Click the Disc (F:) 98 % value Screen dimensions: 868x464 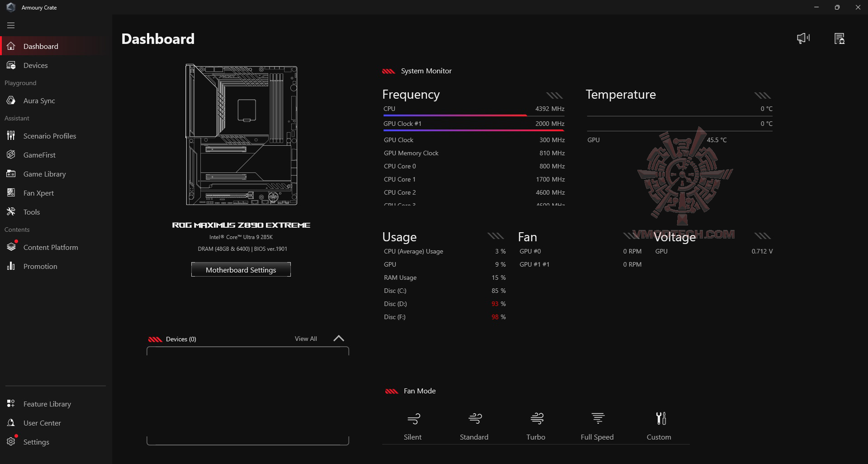pyautogui.click(x=498, y=317)
